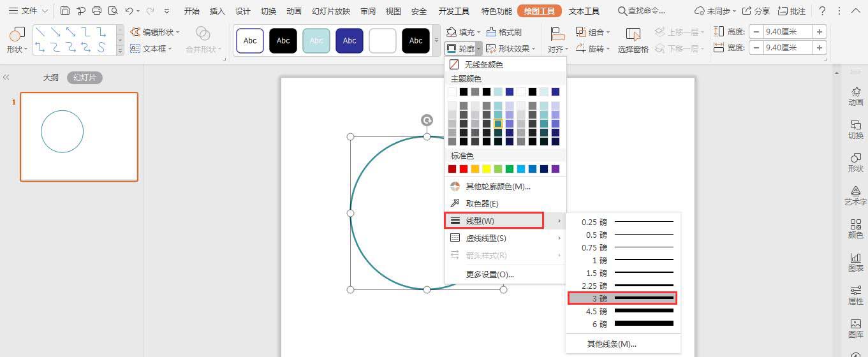Click the 查找命令 search command box
868x357 pixels.
[642, 11]
